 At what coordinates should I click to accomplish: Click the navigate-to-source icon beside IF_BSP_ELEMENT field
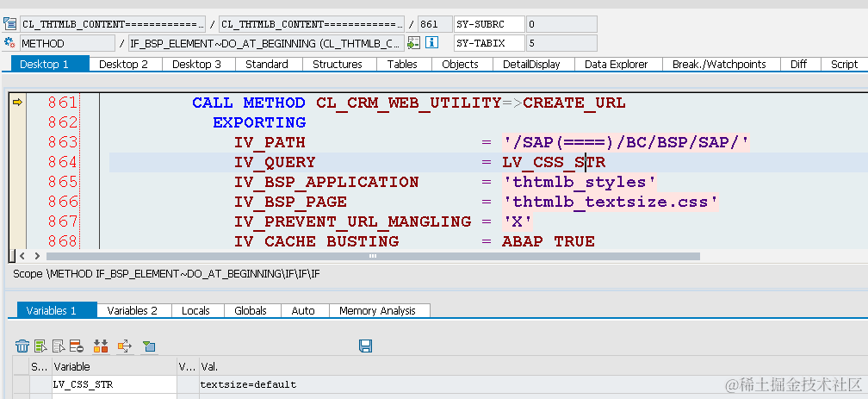point(413,43)
